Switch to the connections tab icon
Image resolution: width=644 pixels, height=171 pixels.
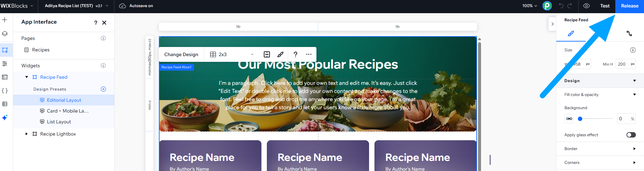[629, 33]
